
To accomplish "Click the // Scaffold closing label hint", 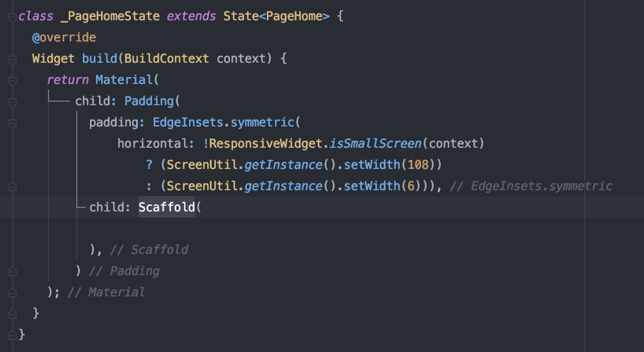I will [149, 250].
